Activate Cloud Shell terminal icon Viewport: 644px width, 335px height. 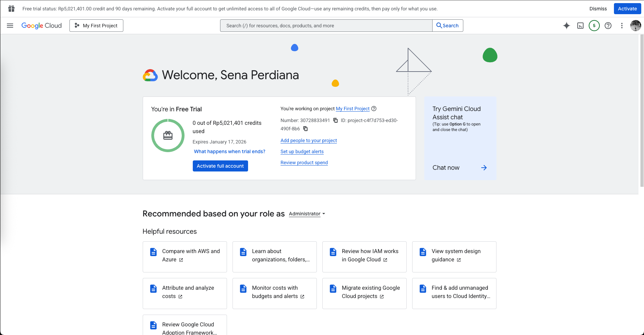click(x=580, y=26)
